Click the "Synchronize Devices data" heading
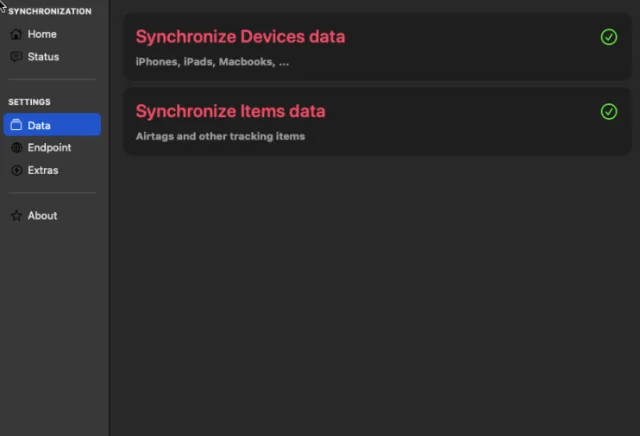This screenshot has height=436, width=640. click(x=240, y=37)
